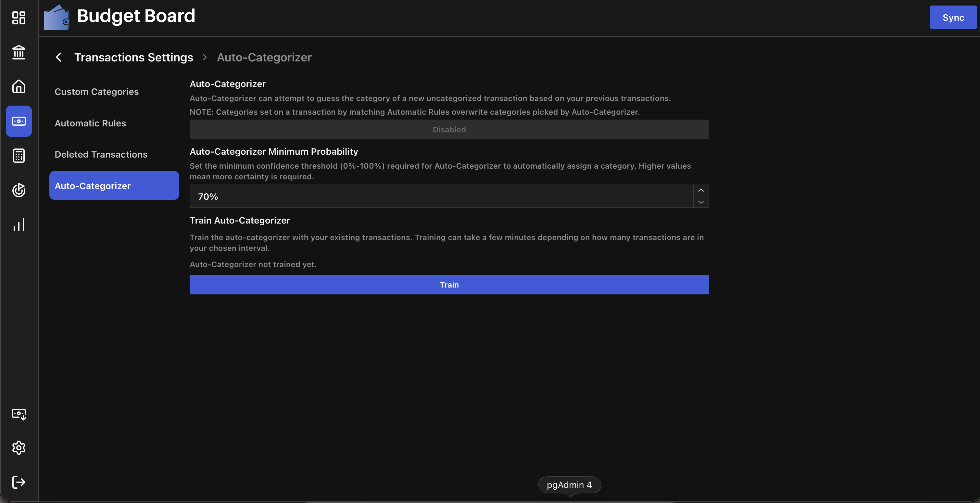Select the Auto-Categorizer tab
The width and height of the screenshot is (980, 503).
click(x=114, y=186)
